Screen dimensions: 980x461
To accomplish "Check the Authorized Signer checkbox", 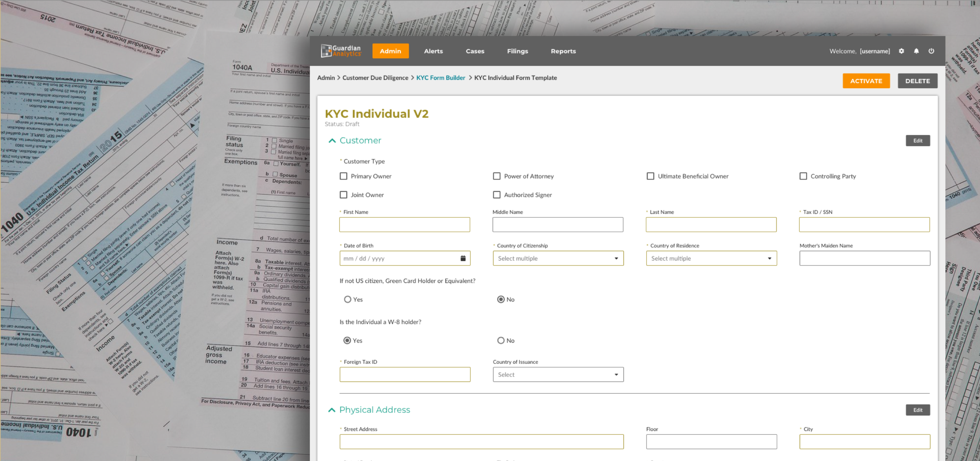I will pyautogui.click(x=497, y=195).
